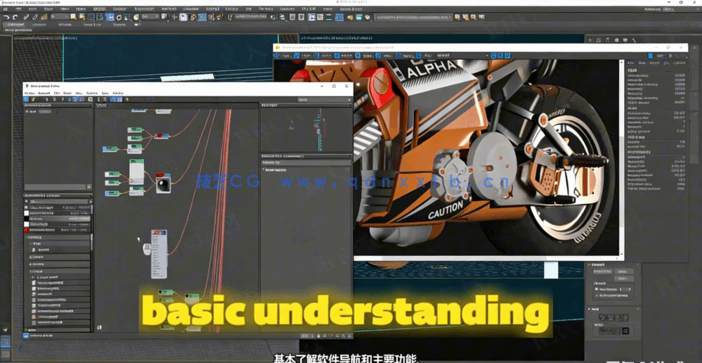Open the view dropdown at Slate editor's top right
Viewport: 702px width, 363px height.
(324, 99)
